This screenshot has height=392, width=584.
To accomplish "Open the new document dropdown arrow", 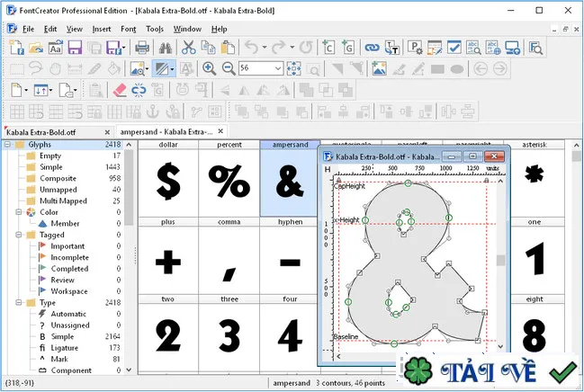I will (26, 90).
